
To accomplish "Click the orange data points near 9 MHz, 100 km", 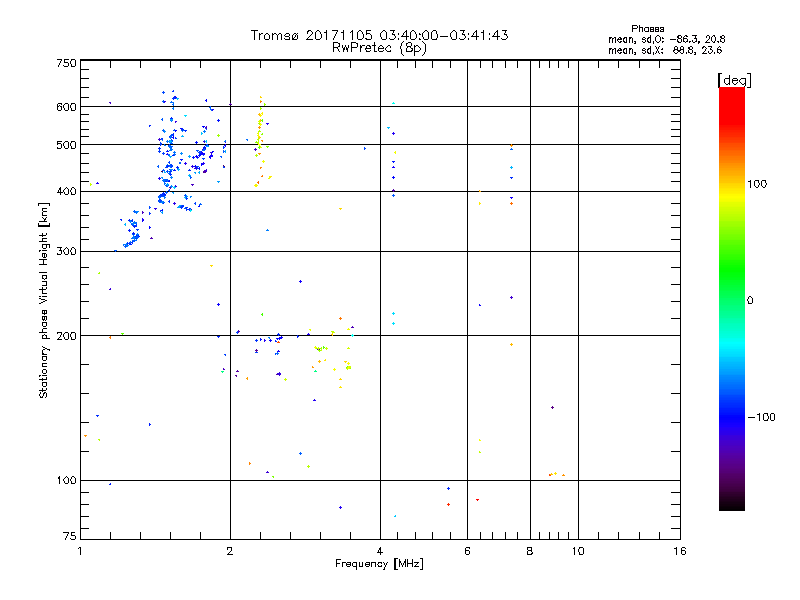I will click(x=556, y=474).
